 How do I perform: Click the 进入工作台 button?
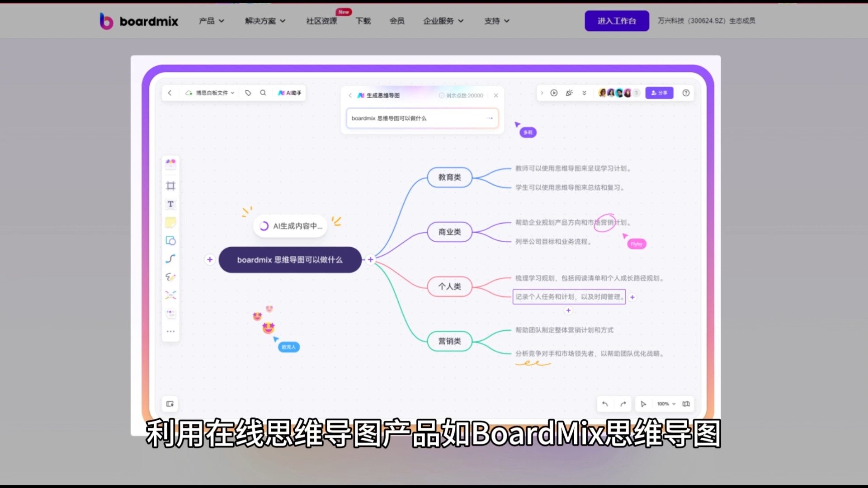[x=616, y=21]
